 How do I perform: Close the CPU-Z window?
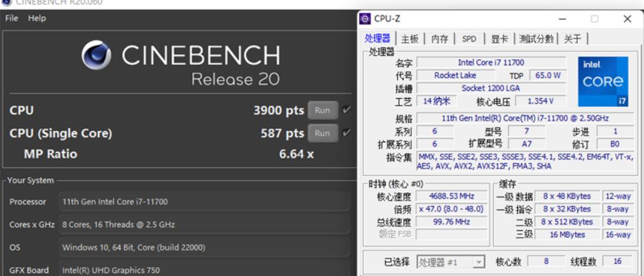pos(627,19)
